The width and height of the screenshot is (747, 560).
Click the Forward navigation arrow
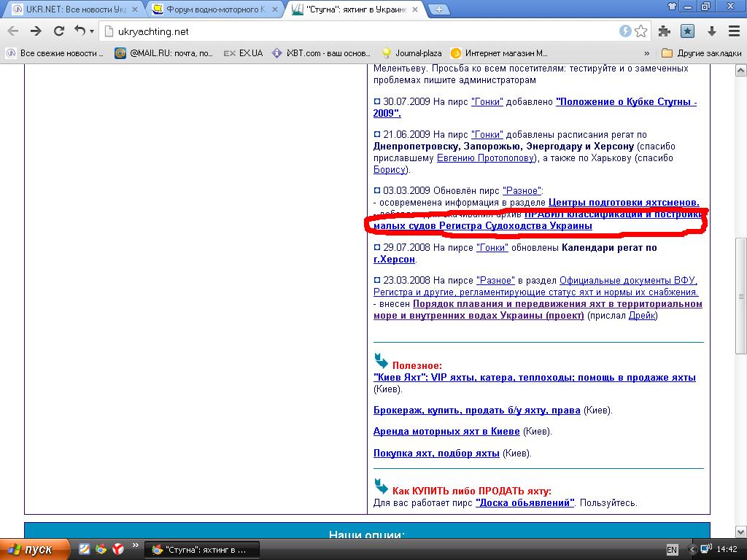click(x=36, y=31)
